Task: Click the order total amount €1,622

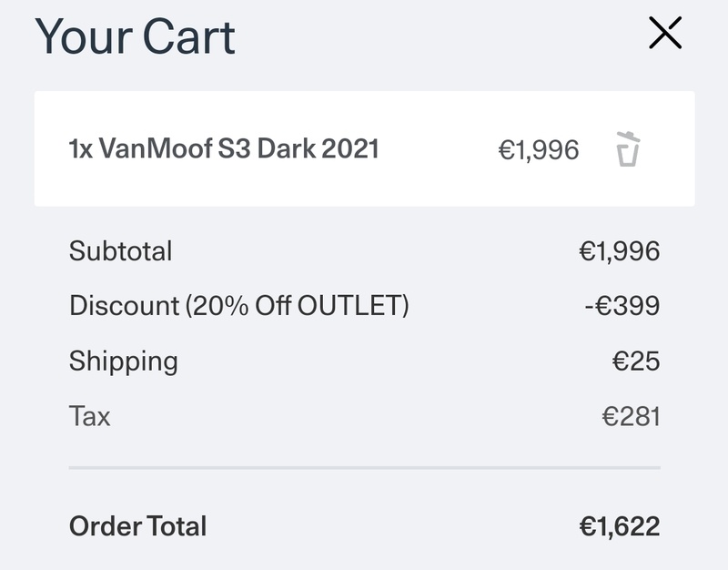Action: click(620, 527)
